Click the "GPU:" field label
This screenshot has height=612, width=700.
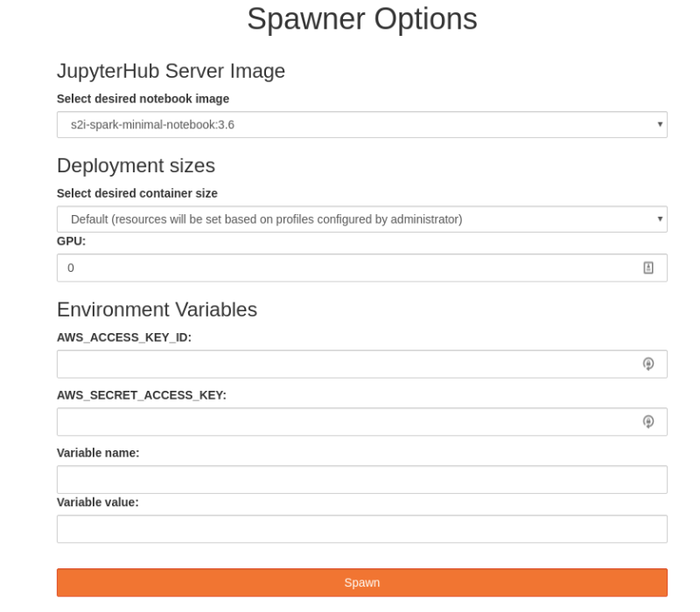click(x=71, y=241)
